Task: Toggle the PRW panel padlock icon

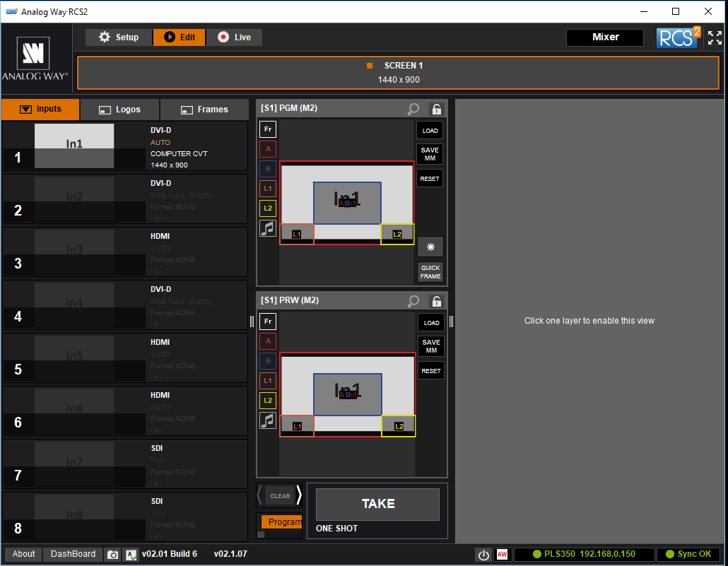Action: click(436, 301)
